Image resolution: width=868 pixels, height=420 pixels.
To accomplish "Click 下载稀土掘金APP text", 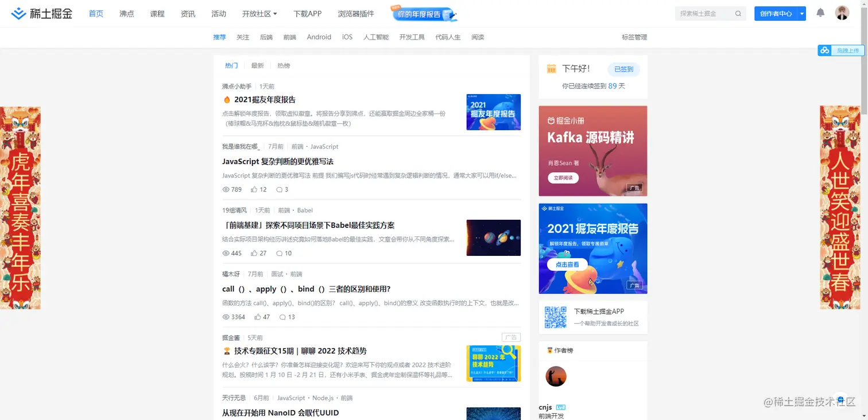I will pos(599,312).
